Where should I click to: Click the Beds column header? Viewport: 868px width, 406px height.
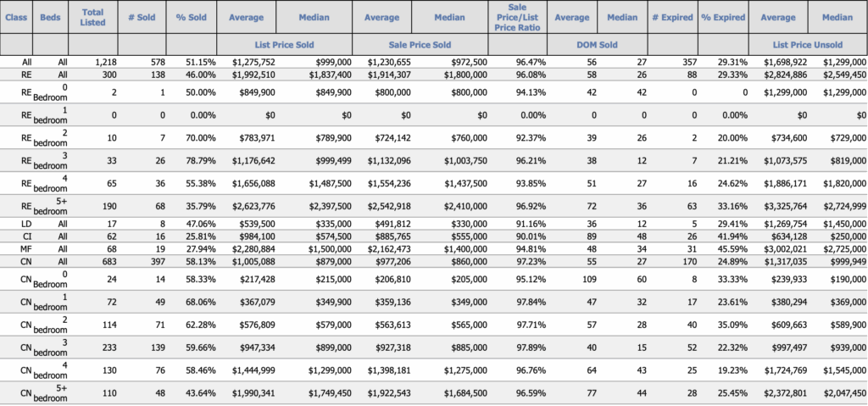pos(51,17)
